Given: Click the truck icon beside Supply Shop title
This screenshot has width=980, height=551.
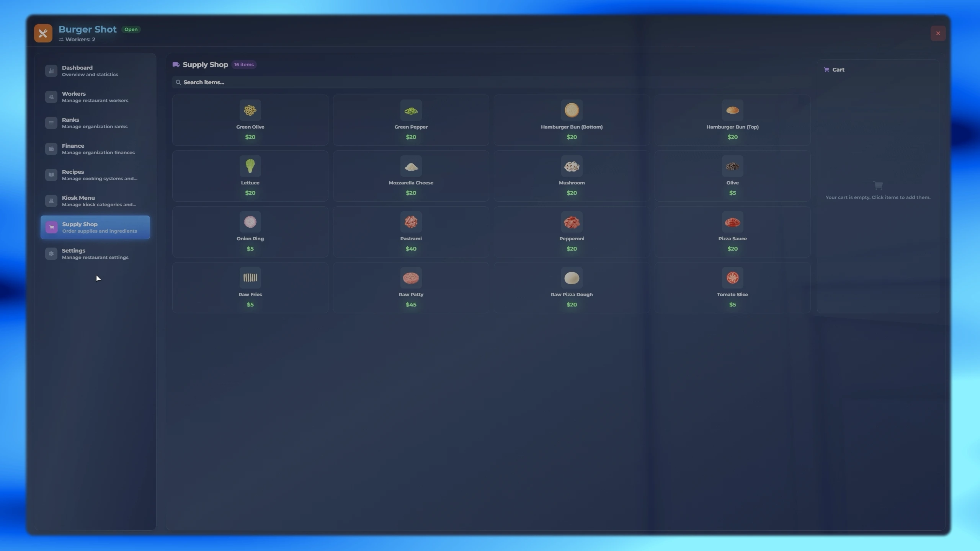Looking at the screenshot, I should [x=176, y=65].
